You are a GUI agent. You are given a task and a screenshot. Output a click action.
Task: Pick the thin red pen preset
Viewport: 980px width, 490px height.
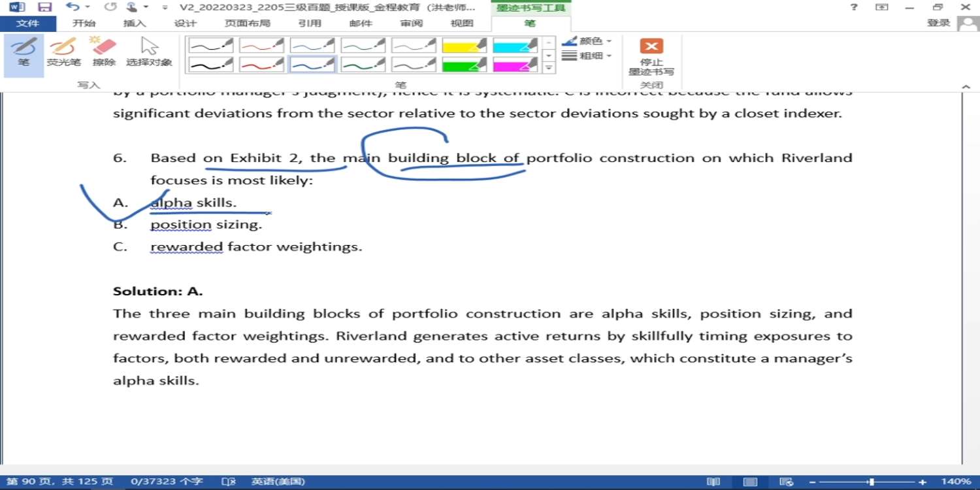[x=262, y=45]
